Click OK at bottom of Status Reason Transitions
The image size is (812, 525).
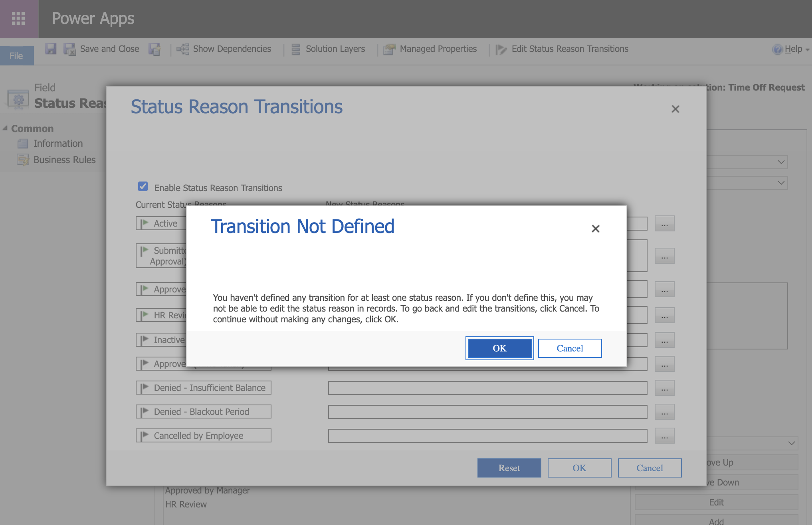click(x=579, y=468)
